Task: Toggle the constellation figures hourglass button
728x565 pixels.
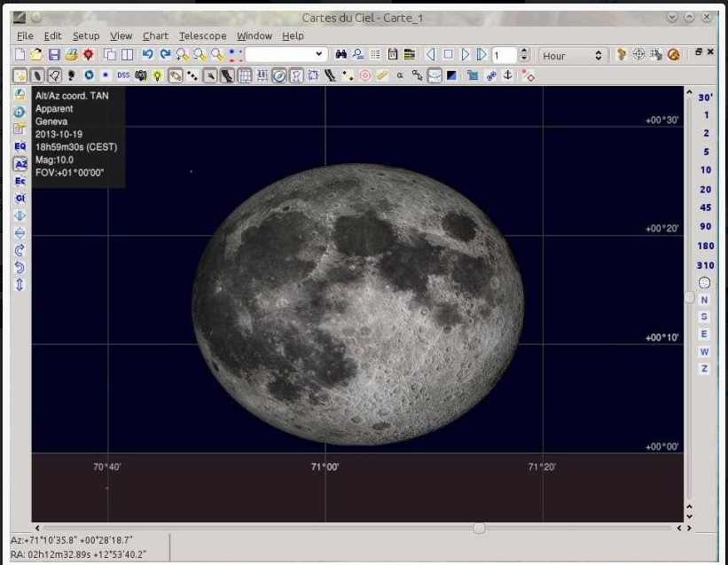Action: point(296,75)
